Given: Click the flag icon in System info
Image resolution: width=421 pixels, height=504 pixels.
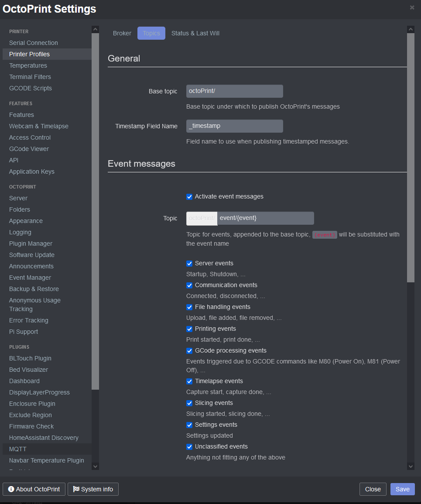Looking at the screenshot, I should pyautogui.click(x=76, y=489).
